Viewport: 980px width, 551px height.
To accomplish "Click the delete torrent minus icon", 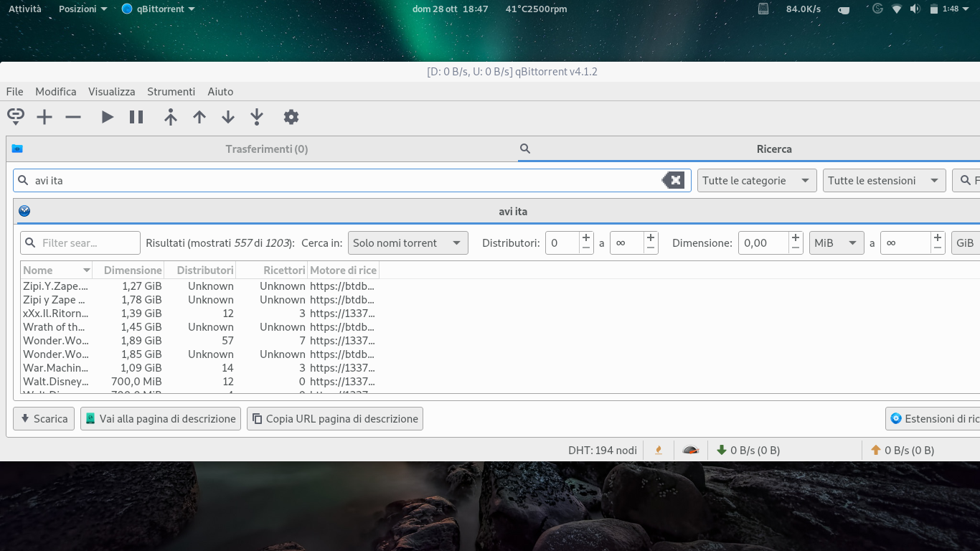I will [x=73, y=117].
